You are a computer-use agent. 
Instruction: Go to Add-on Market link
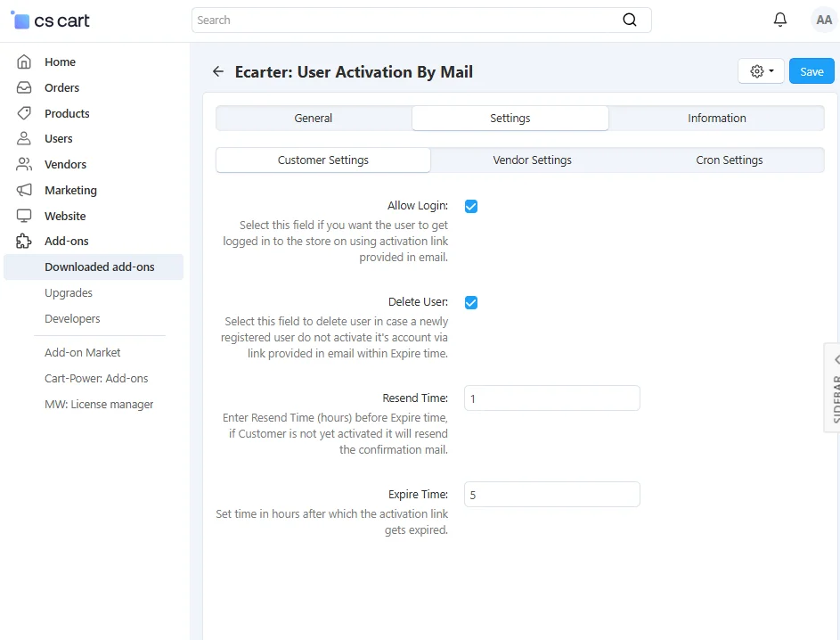click(x=82, y=352)
